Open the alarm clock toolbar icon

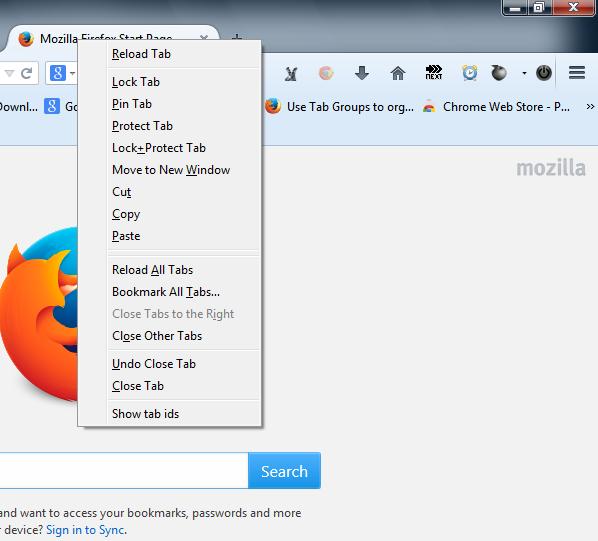point(470,72)
